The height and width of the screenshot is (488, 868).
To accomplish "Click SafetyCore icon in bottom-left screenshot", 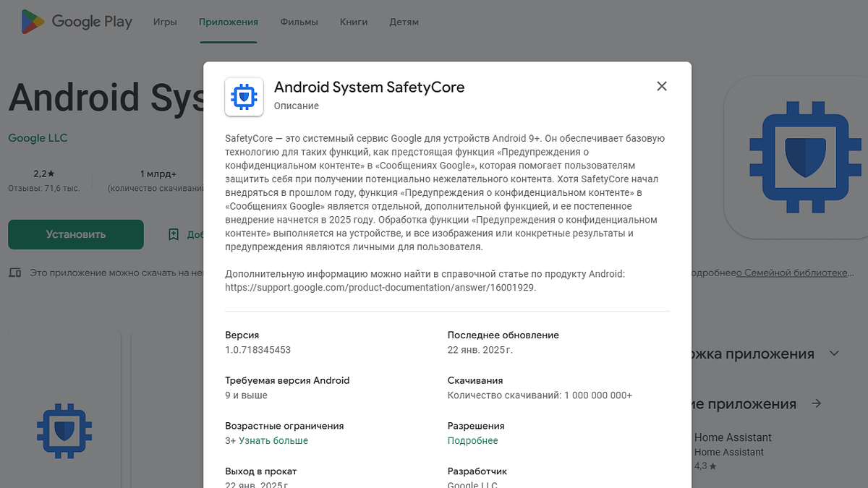I will (65, 432).
